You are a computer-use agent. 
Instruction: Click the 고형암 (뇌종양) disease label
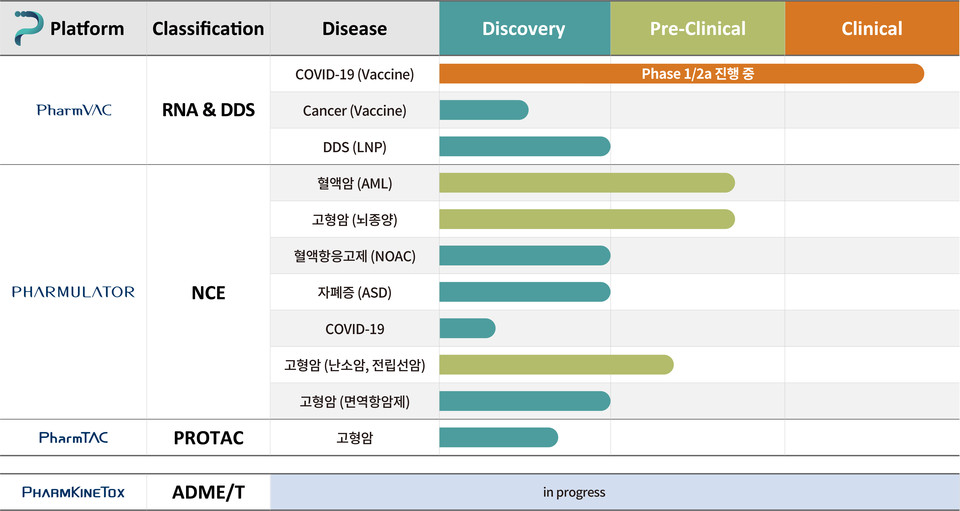[x=354, y=219]
